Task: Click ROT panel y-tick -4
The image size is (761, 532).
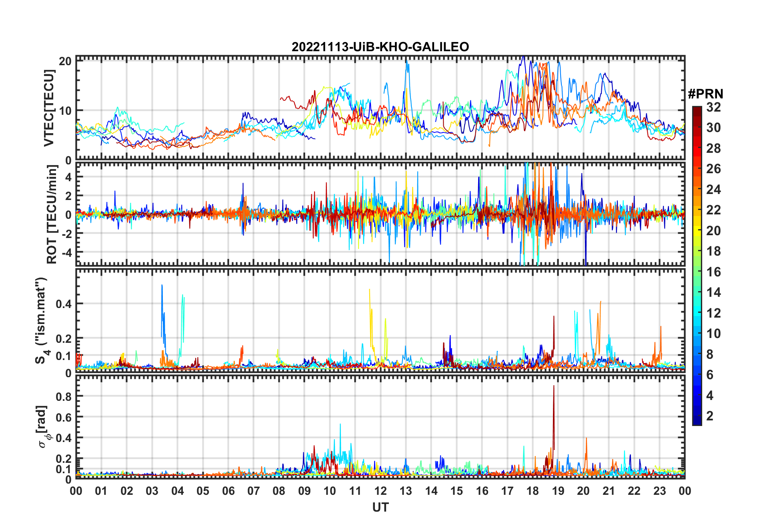Action: (66, 252)
